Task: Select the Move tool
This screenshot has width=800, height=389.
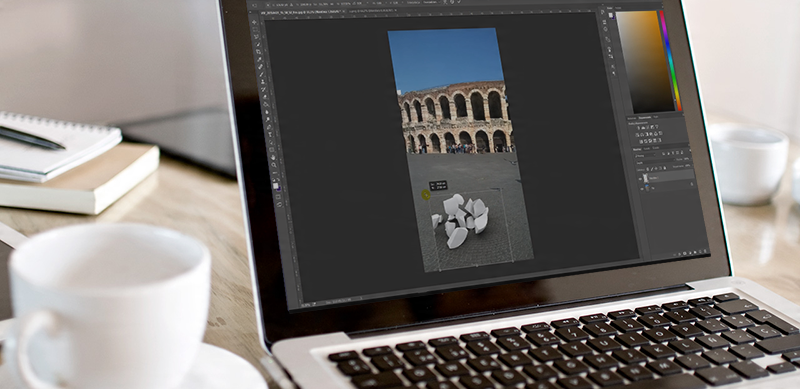Action: [x=254, y=22]
